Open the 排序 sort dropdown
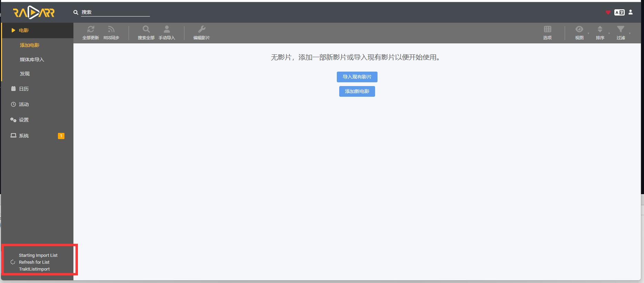Screen dimensions: 644x283 tap(600, 33)
